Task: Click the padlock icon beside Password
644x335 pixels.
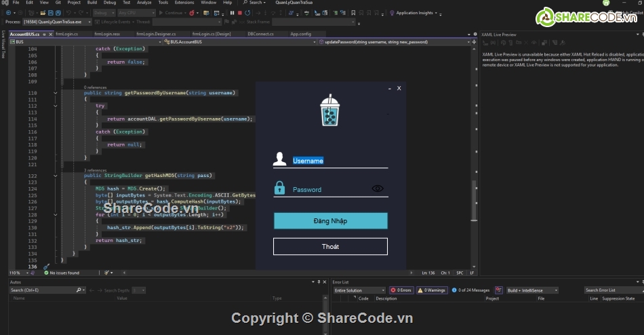Action: coord(279,189)
